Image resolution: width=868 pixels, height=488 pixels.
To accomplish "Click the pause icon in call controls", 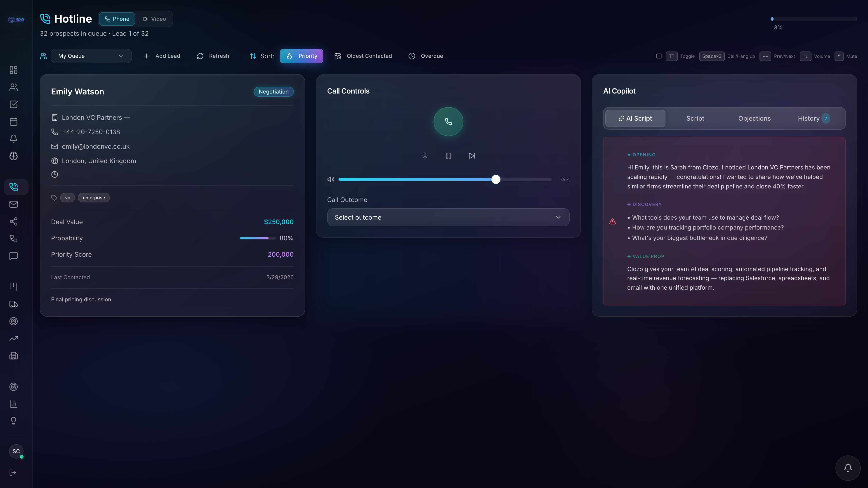I will 448,156.
